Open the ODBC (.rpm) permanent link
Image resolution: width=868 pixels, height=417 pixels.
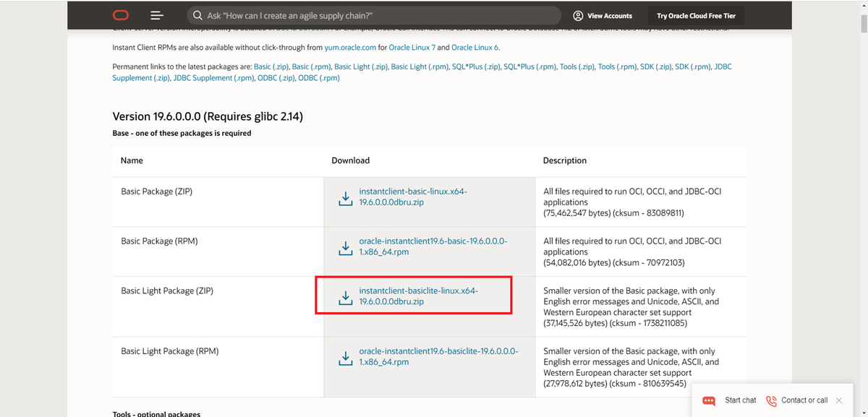(x=319, y=78)
